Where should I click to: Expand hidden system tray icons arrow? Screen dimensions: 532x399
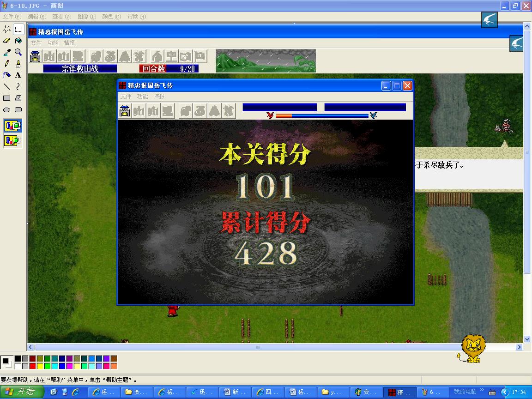click(504, 392)
